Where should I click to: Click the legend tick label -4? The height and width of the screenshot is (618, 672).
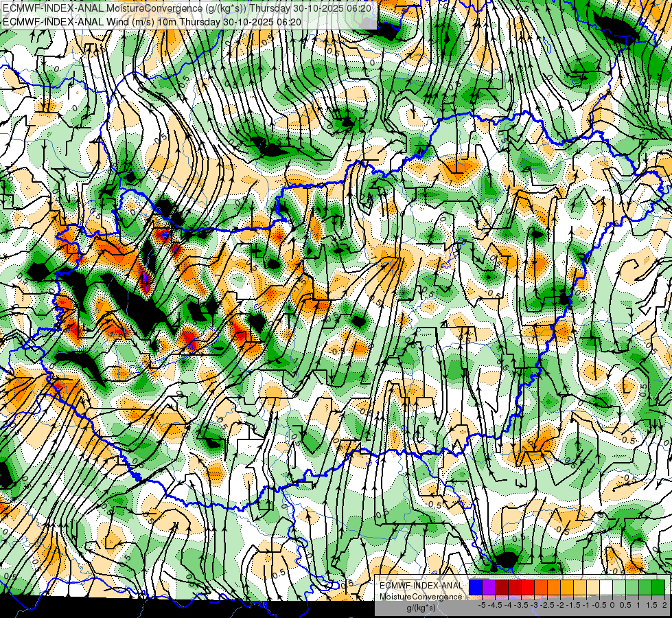coord(508,605)
